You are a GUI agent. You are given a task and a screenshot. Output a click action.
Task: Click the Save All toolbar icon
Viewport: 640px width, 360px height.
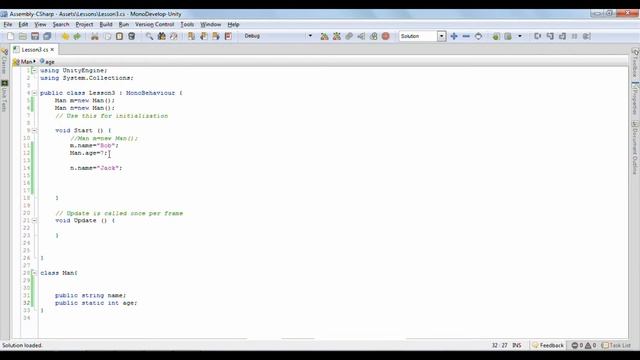[x=47, y=36]
